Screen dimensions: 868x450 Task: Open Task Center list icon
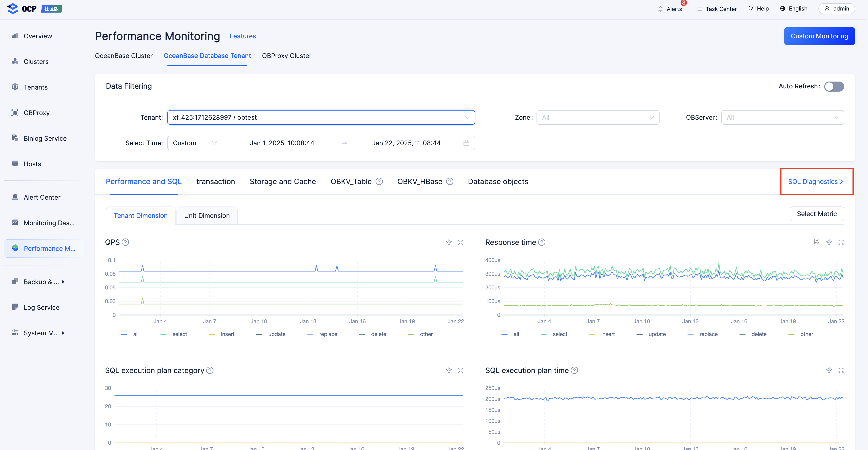699,9
